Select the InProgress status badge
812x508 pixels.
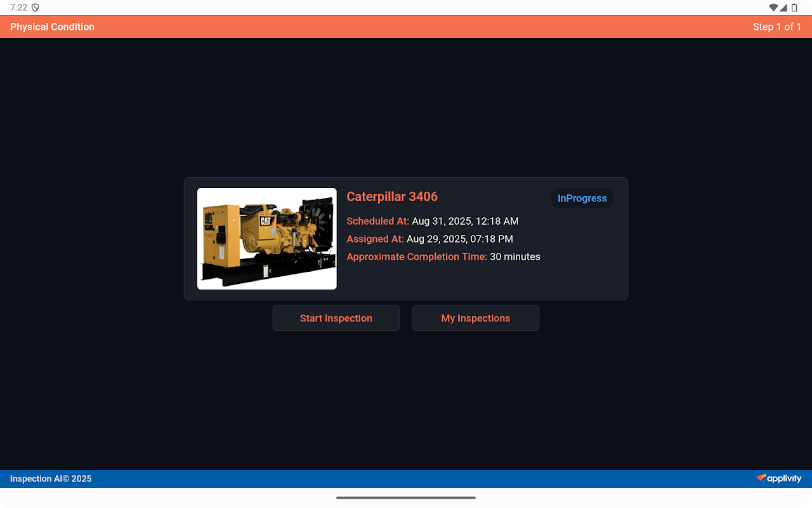pos(582,198)
